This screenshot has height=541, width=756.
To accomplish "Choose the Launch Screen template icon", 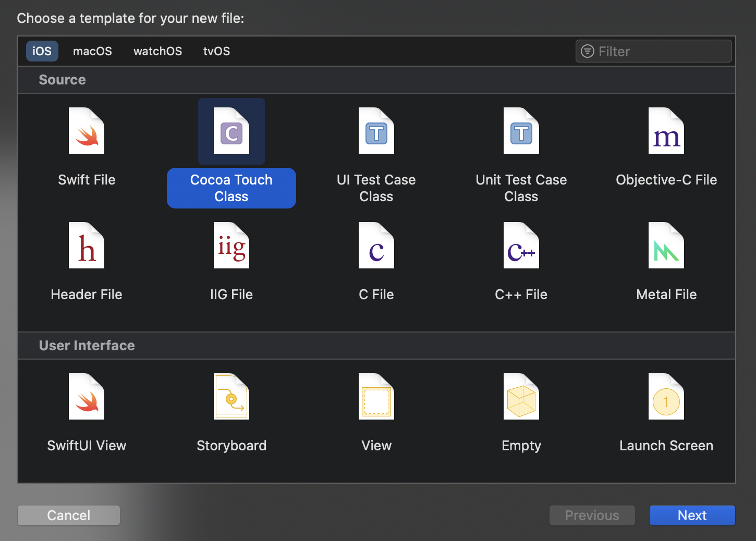I will click(x=666, y=397).
